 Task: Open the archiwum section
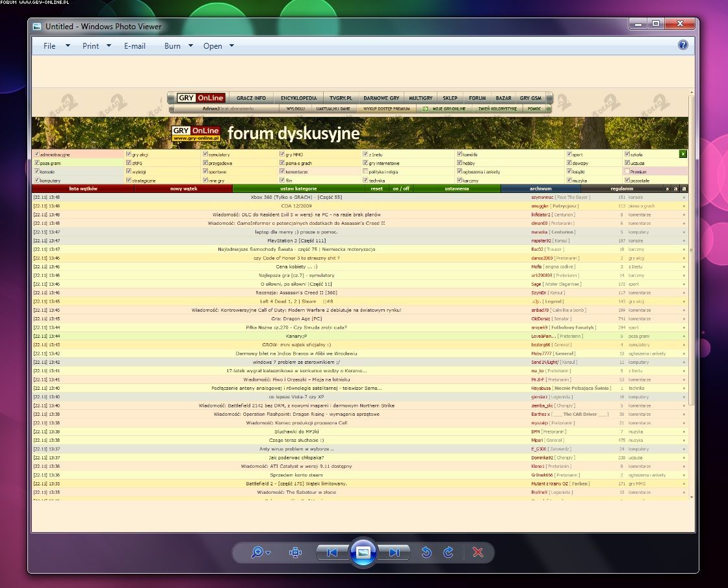pos(541,188)
